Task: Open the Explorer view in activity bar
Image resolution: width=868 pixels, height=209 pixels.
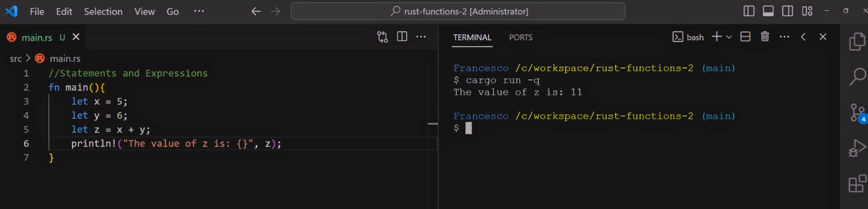Action: coord(857,41)
